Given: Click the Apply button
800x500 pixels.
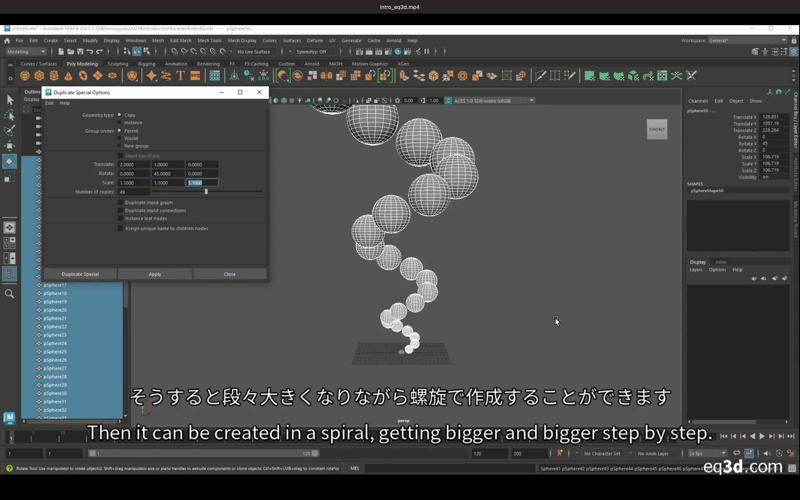Looking at the screenshot, I should [x=155, y=274].
